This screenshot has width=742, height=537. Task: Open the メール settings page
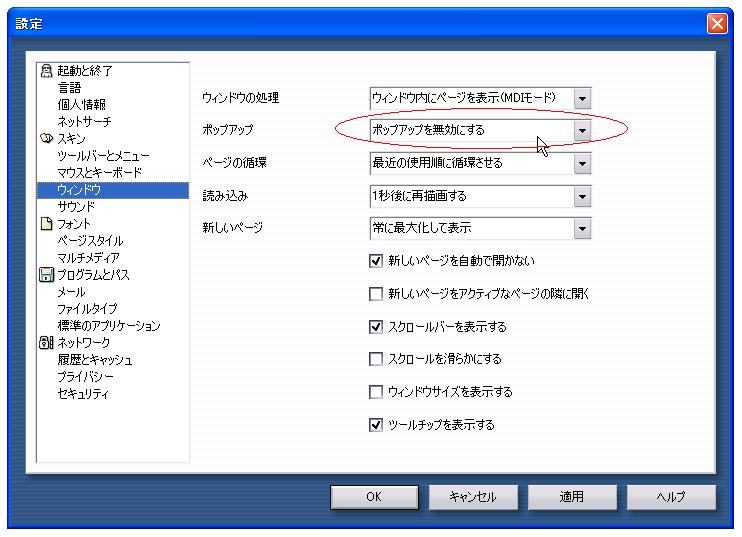(71, 292)
